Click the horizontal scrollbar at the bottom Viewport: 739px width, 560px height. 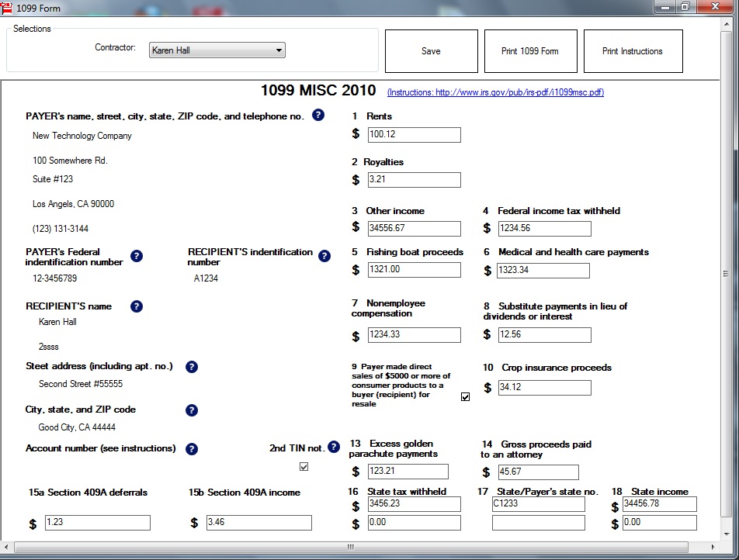pos(349,547)
